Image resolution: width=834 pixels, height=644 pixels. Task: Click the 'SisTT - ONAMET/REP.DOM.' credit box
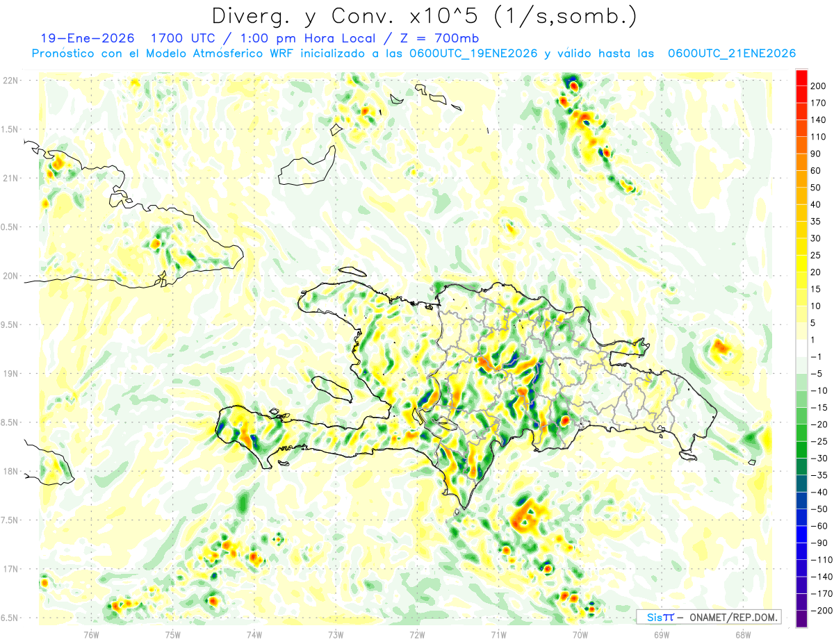point(708,617)
